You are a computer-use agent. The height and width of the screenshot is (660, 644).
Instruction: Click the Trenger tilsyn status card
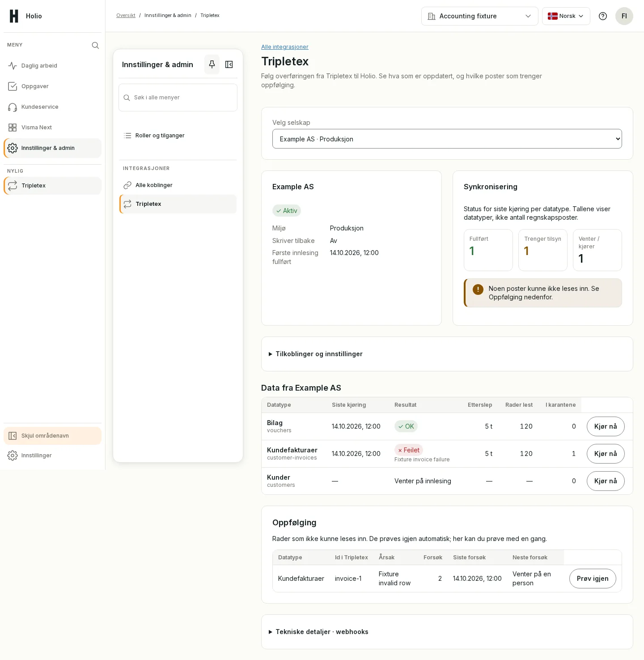point(543,250)
